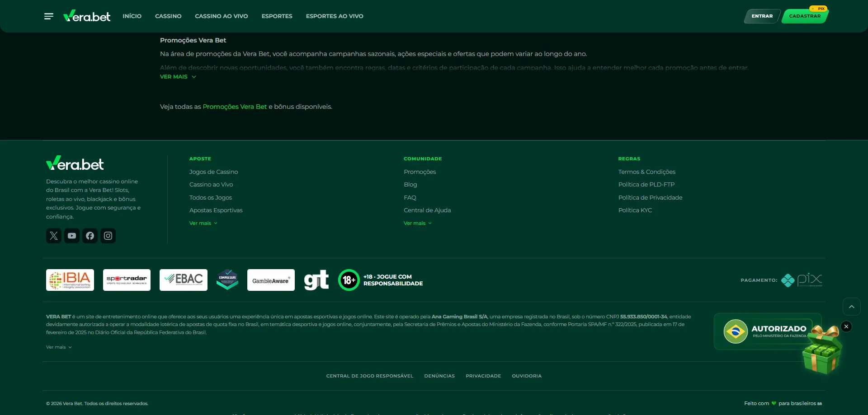
Task: Expand Ver mais under Aposte column
Action: coord(203,223)
